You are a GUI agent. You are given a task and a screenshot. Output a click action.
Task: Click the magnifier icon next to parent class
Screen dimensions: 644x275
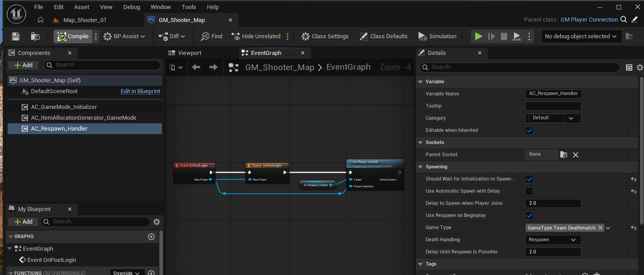[624, 20]
